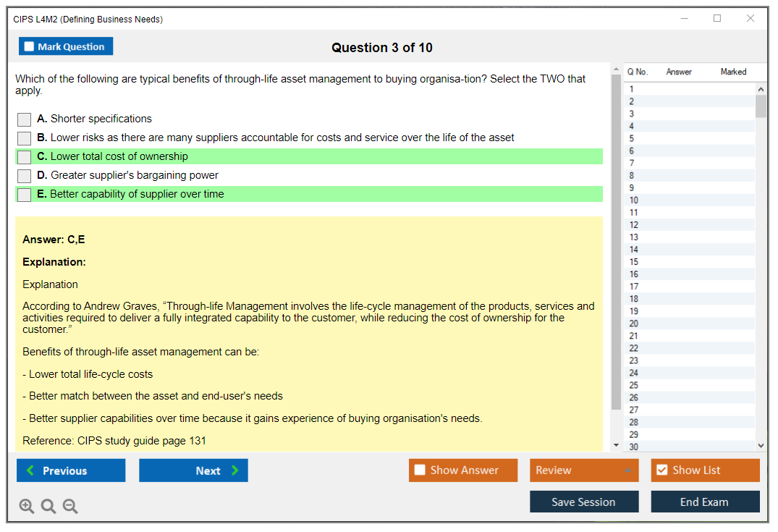
Task: Disable the Show List option
Action: (661, 470)
